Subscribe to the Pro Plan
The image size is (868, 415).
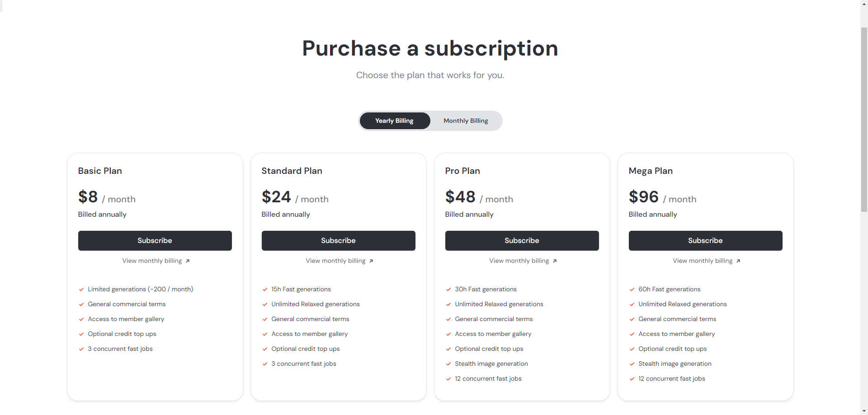522,241
